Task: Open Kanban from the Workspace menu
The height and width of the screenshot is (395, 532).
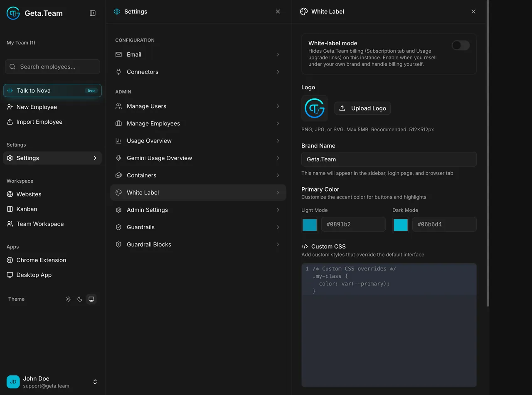Action: pos(52,209)
